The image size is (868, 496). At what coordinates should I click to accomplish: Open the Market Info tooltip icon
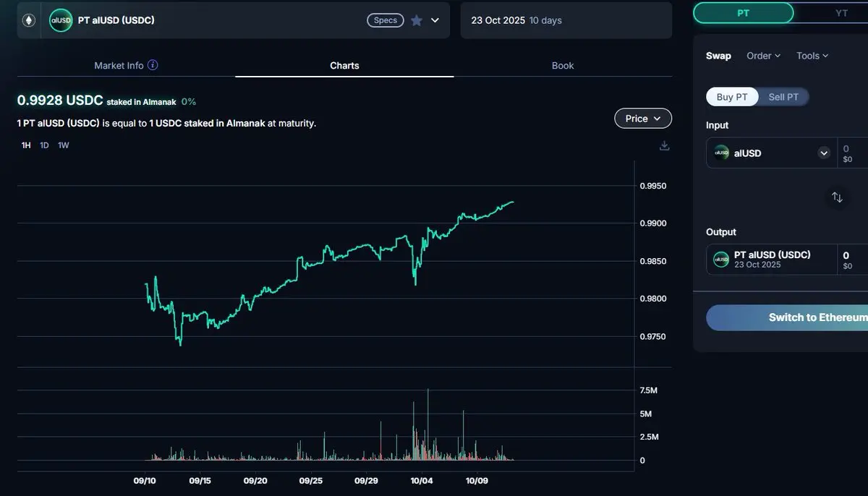(x=153, y=65)
